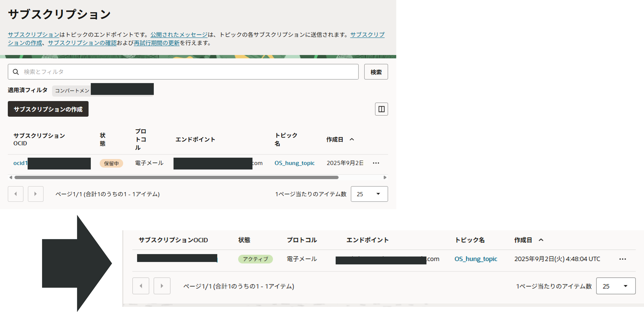The height and width of the screenshot is (312, 644).
Task: Click the 保留中 status badge
Action: pos(111,163)
